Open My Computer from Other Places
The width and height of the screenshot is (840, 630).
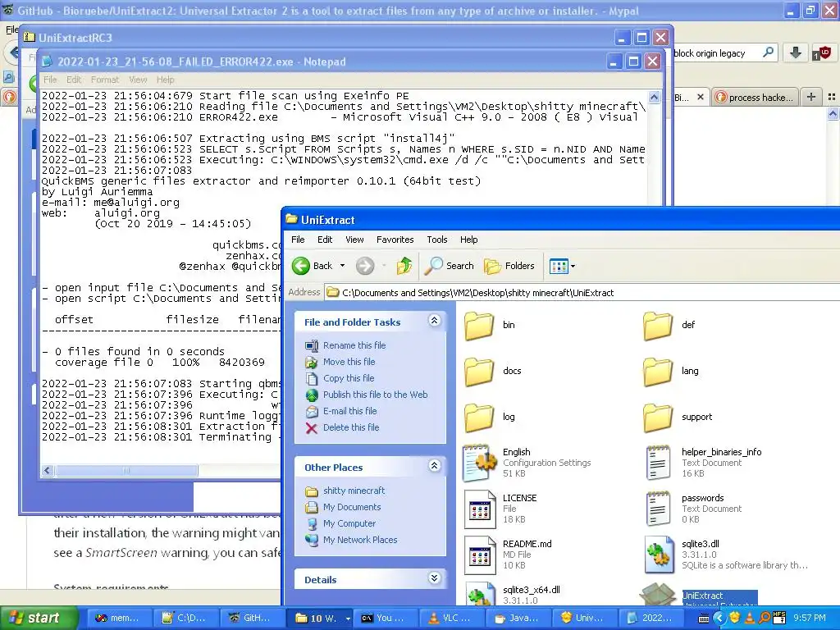349,523
